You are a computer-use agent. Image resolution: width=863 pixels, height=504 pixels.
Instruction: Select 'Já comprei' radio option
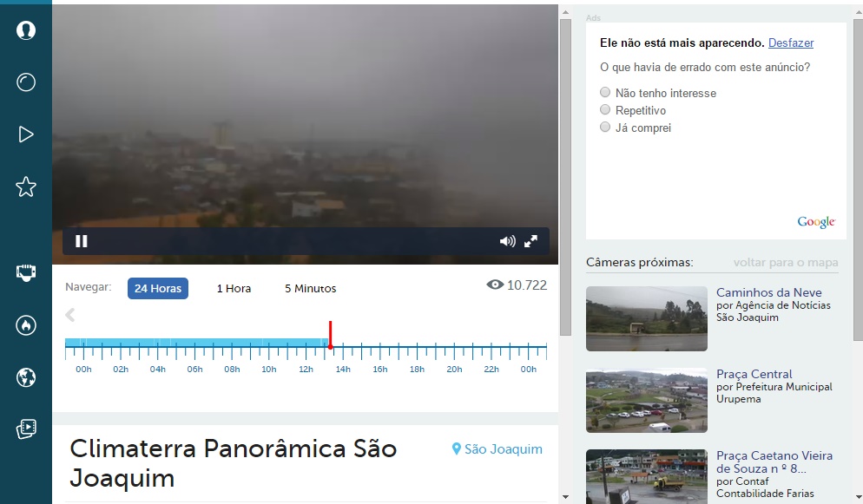[x=605, y=127]
